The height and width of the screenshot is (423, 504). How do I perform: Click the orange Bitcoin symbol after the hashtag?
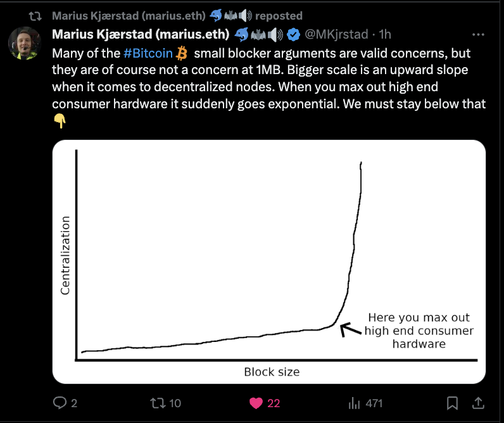[183, 53]
